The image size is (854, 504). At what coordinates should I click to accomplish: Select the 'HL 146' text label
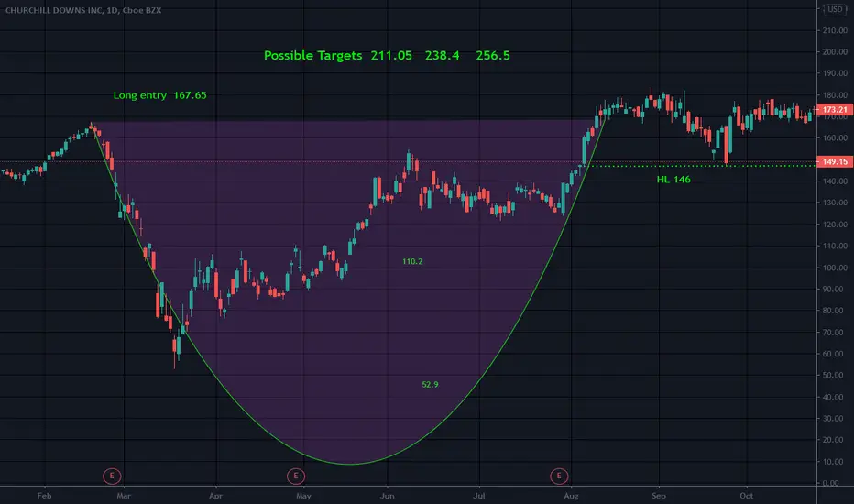(673, 180)
